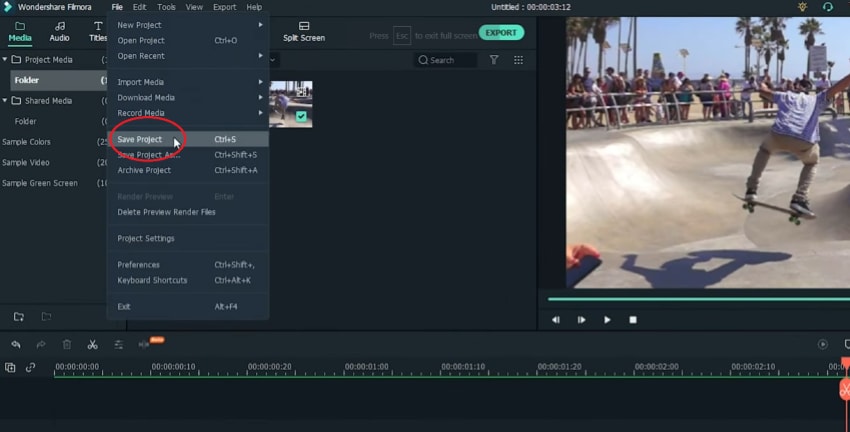This screenshot has height=432, width=850.
Task: Open the Edit menu
Action: pyautogui.click(x=139, y=7)
